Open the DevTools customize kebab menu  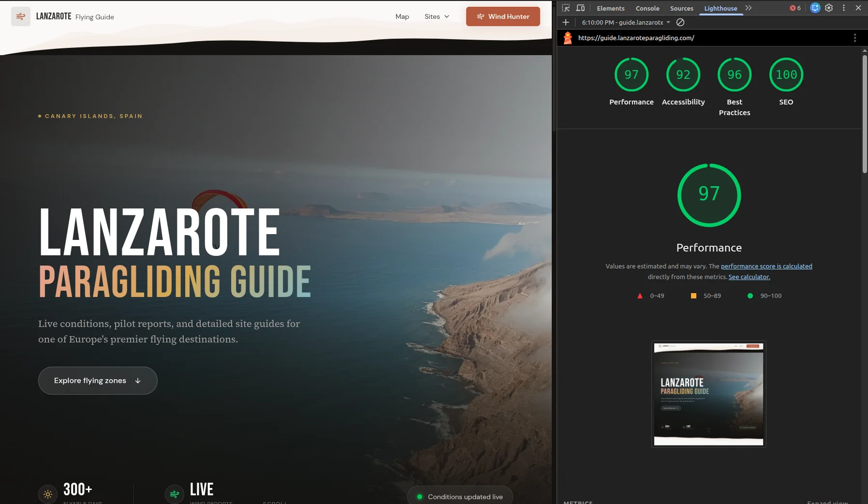[844, 8]
